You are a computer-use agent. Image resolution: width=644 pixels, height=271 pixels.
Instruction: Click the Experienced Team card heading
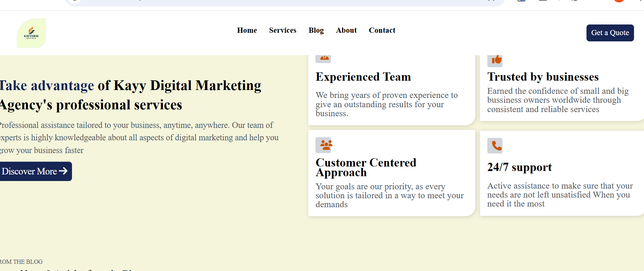[x=363, y=77]
